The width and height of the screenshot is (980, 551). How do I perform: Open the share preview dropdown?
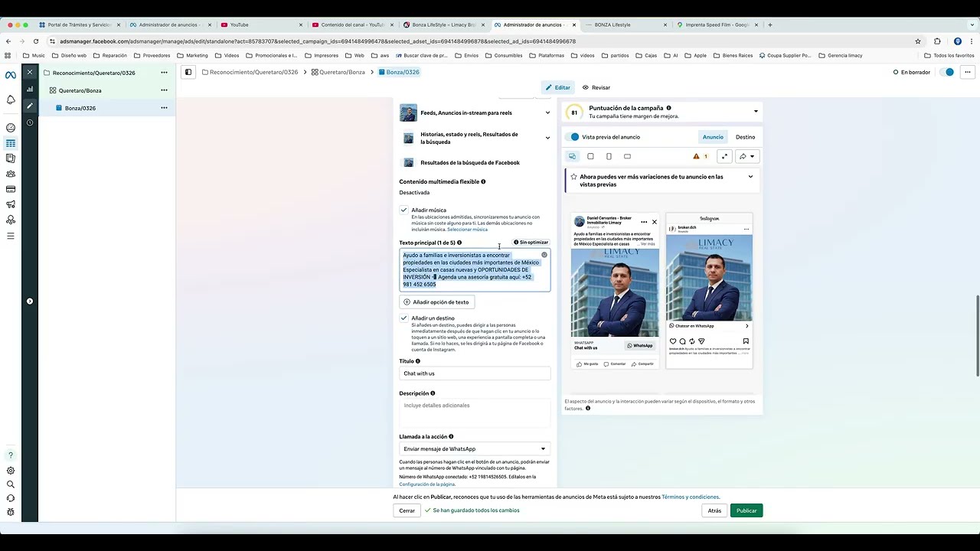pos(747,156)
